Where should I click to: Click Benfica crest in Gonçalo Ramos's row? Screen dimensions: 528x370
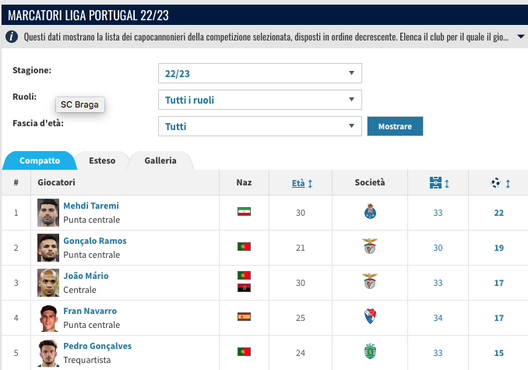coord(370,246)
